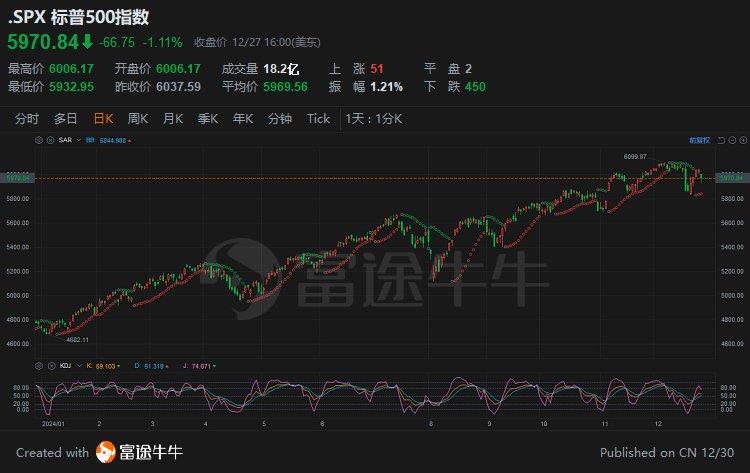Switch to the 日K daily chart tab

(x=103, y=119)
